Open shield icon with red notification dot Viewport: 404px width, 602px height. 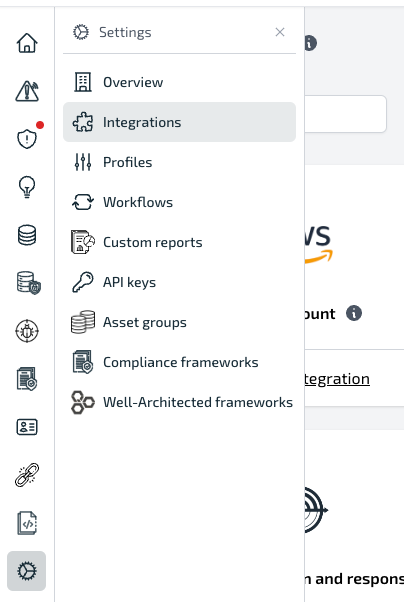click(27, 139)
